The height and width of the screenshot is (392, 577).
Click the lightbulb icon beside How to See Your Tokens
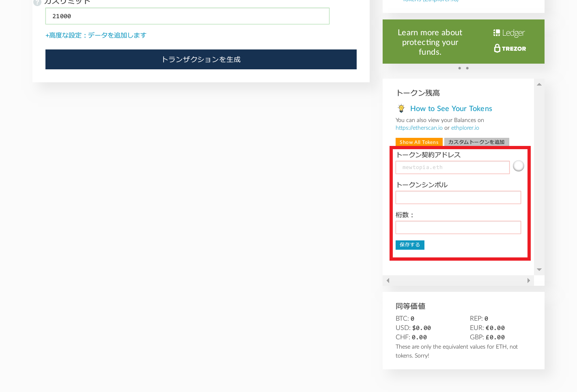coord(401,108)
